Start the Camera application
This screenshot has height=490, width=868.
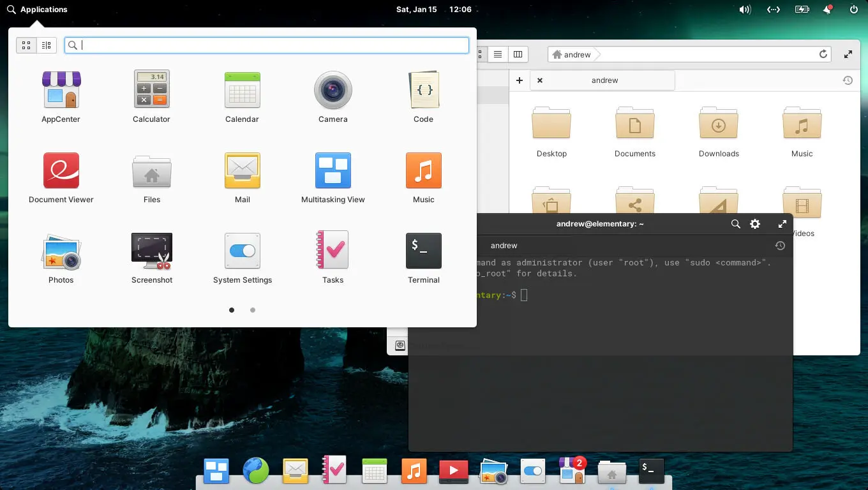(333, 97)
